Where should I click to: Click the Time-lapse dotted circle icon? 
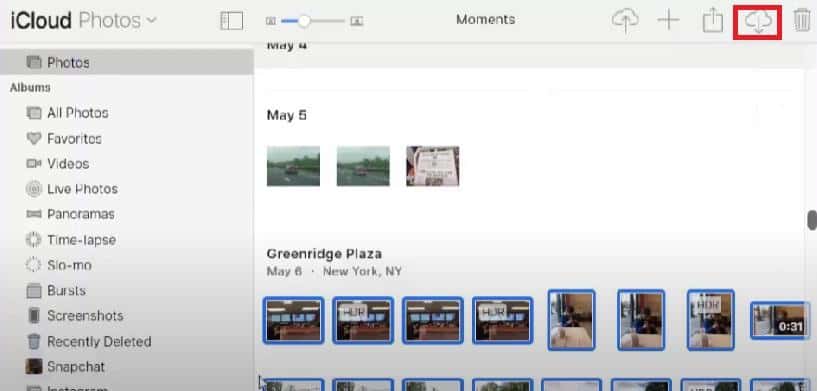pyautogui.click(x=34, y=240)
